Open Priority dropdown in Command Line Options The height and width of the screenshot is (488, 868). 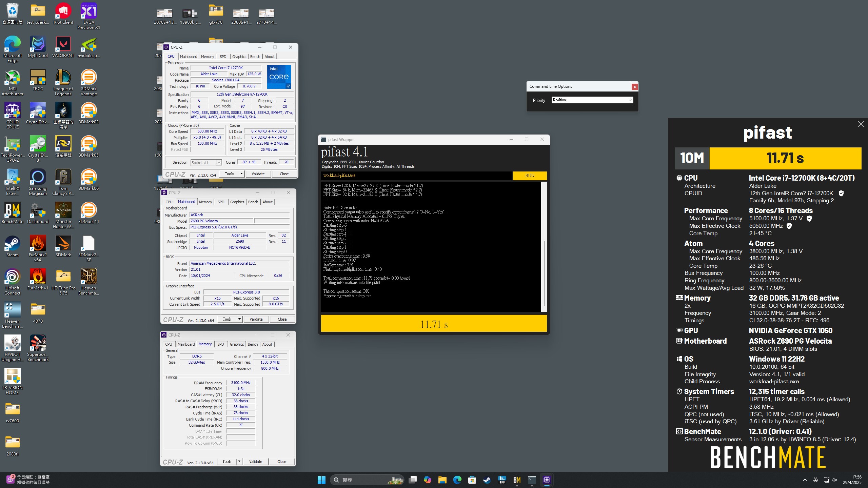[x=592, y=100]
